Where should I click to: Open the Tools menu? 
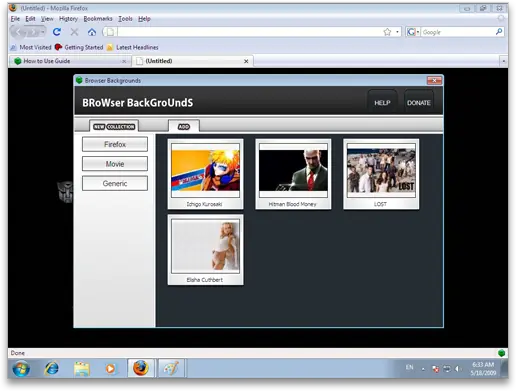click(125, 19)
